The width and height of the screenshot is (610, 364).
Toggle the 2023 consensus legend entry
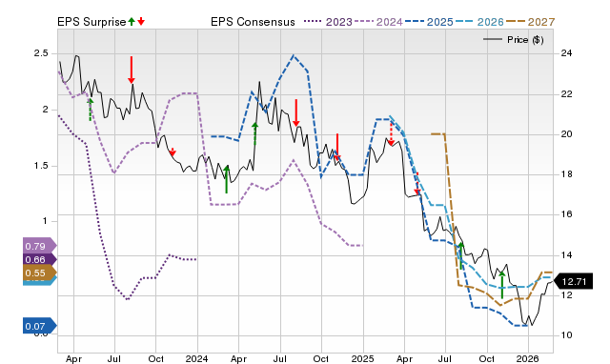click(328, 22)
